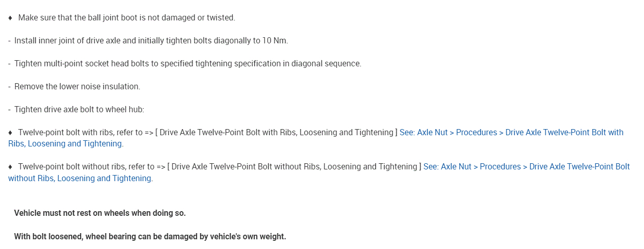Image resolution: width=644 pixels, height=249 pixels.
Task: Click the bracketed "Bolt with Ribs" reference text
Action: click(276, 133)
